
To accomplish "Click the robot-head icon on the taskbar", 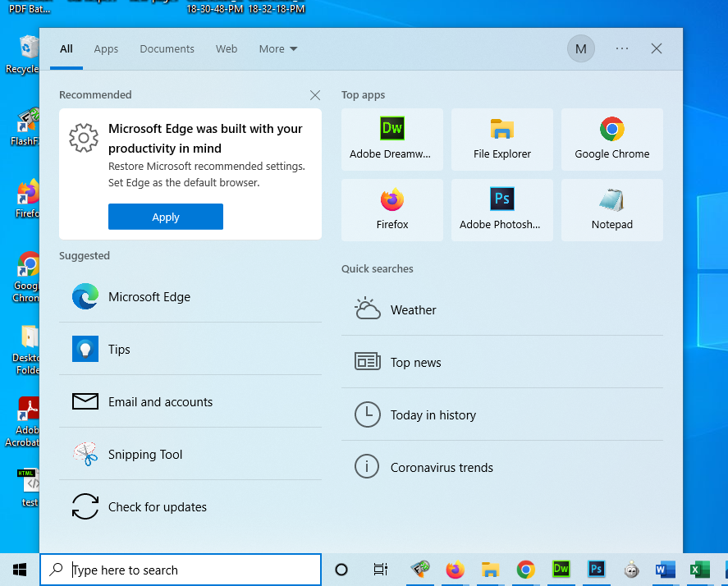I will tap(631, 570).
